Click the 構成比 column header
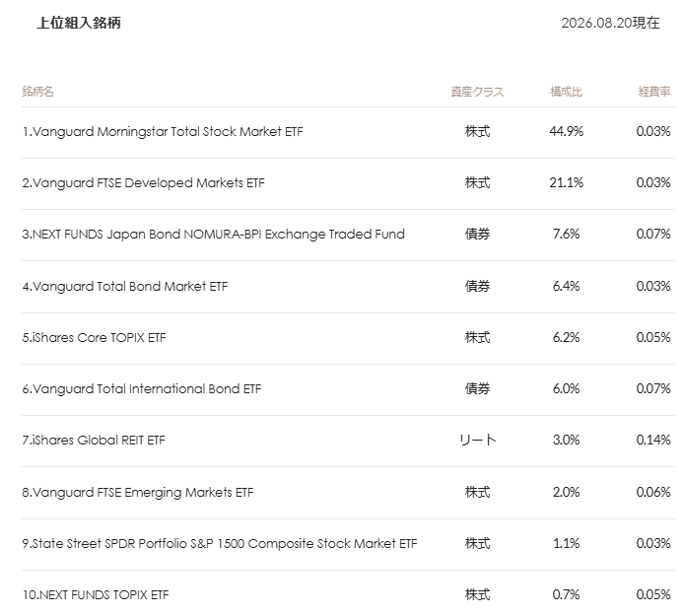This screenshot has height=616, width=685. [x=566, y=92]
